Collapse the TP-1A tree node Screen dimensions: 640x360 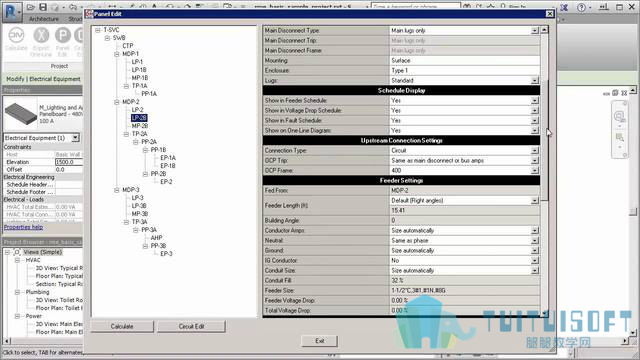(126, 86)
